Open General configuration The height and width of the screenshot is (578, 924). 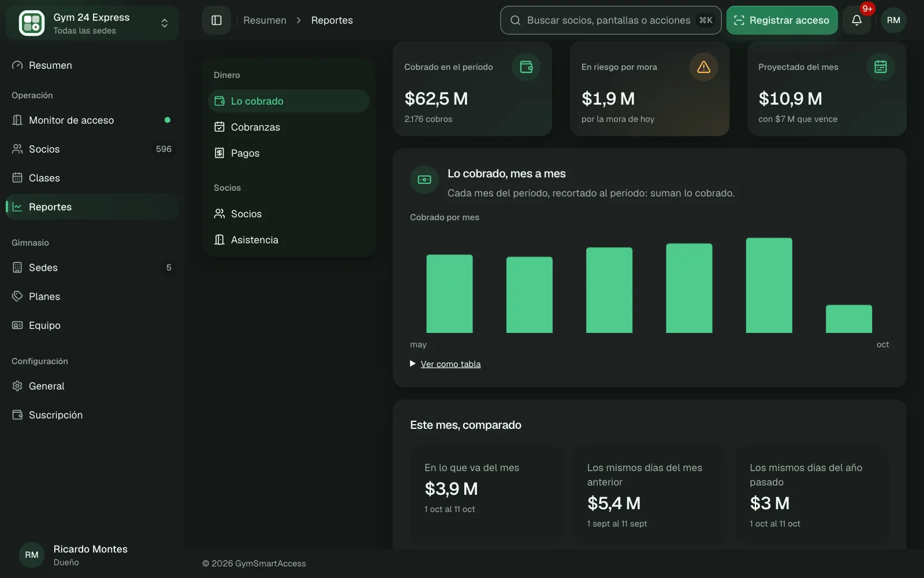[x=92, y=386]
